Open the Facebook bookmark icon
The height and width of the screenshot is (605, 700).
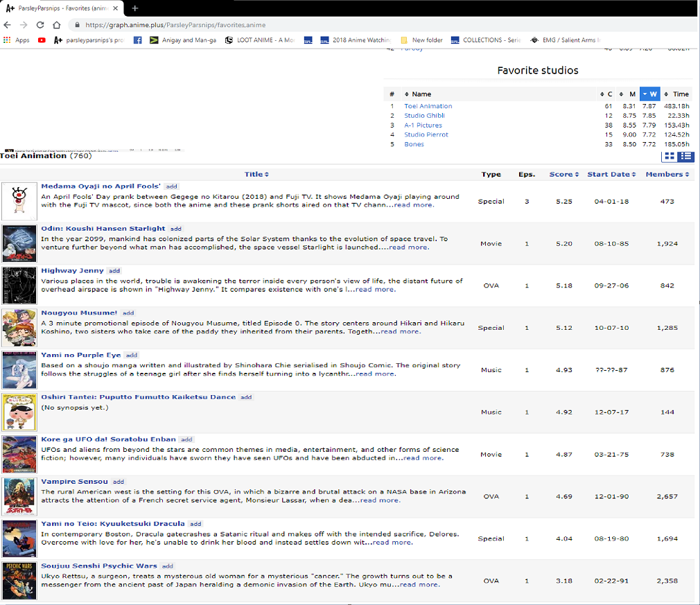(137, 40)
